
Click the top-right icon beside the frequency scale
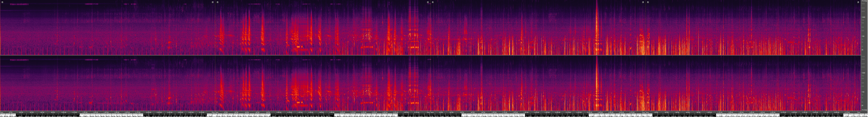[858, 2]
